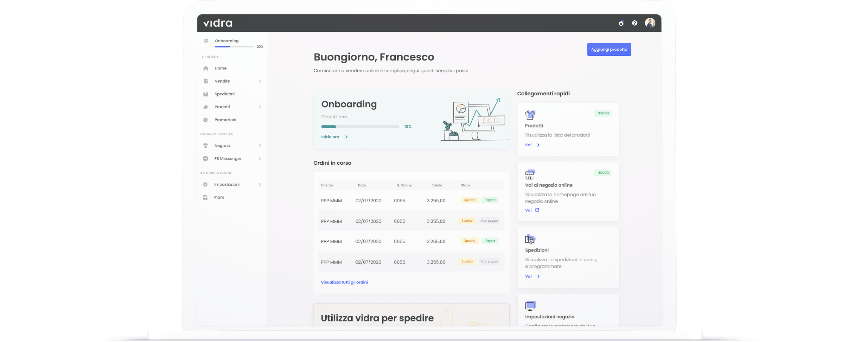Image resolution: width=868 pixels, height=342 pixels.
Task: Click the Stato column header
Action: pos(465,185)
